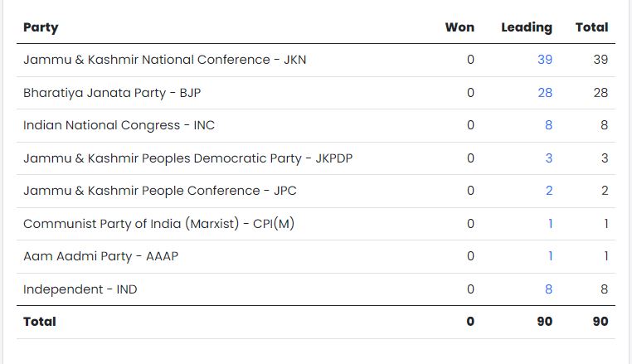Screen dimensions: 632x364
Task: Click the JKN leading count link 39
Action: 544,60
